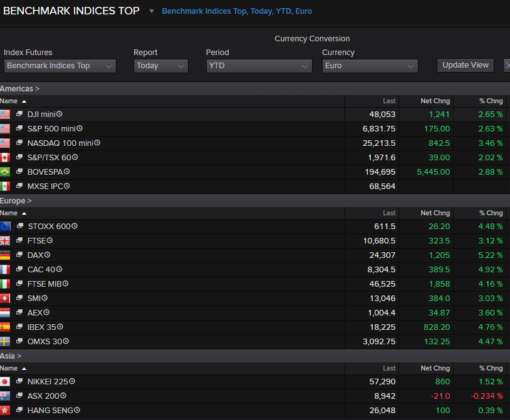The image size is (510, 420).
Task: Open the popup icon next to BOVESPA
Action: click(19, 171)
